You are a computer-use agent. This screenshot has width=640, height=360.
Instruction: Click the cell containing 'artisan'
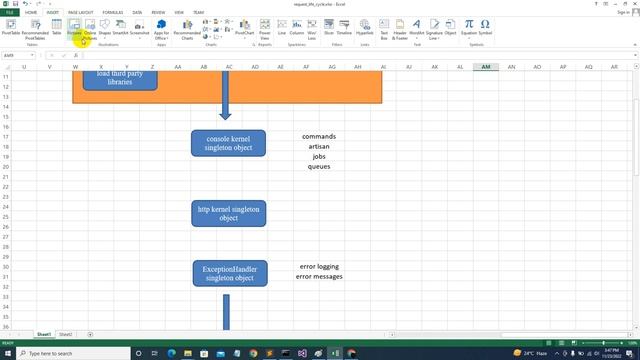[x=319, y=147]
